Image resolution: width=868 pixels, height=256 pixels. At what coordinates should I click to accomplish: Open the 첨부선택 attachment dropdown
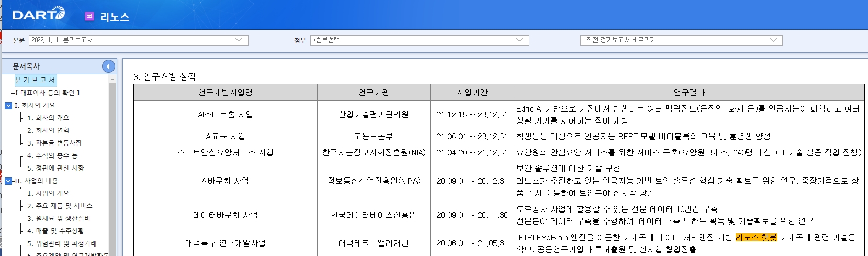pyautogui.click(x=420, y=40)
